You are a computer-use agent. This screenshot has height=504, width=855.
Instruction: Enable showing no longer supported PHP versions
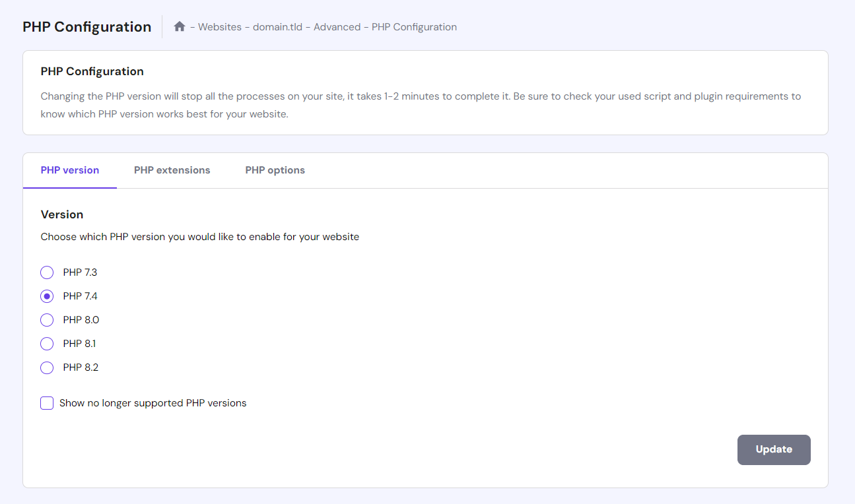pos(47,402)
